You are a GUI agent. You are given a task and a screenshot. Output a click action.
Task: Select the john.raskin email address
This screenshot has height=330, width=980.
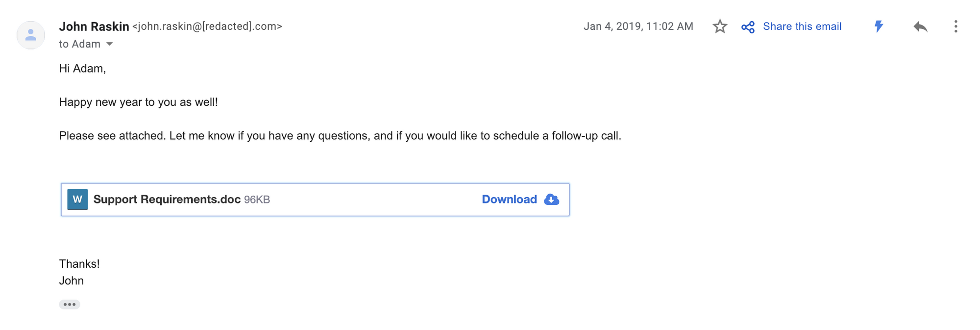[207, 26]
